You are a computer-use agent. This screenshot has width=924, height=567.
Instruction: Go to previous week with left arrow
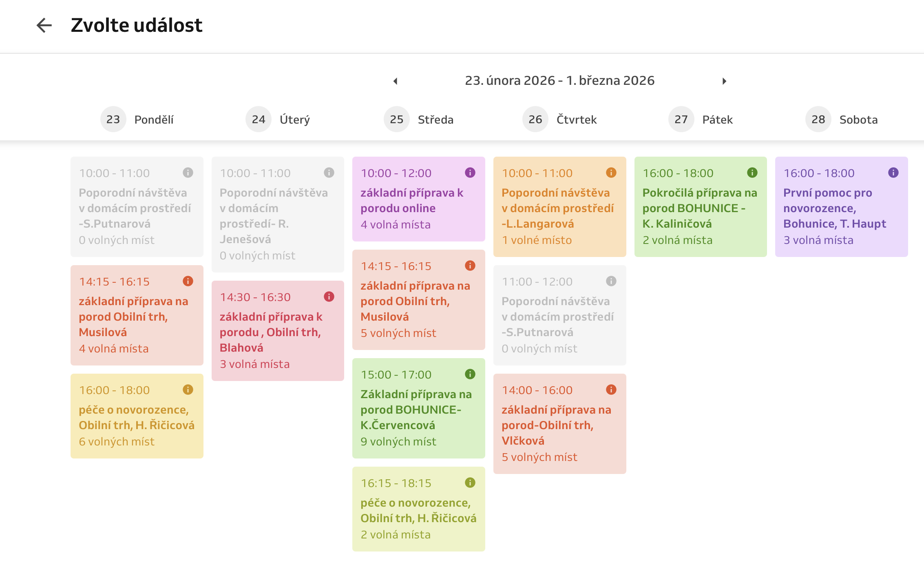click(x=395, y=81)
